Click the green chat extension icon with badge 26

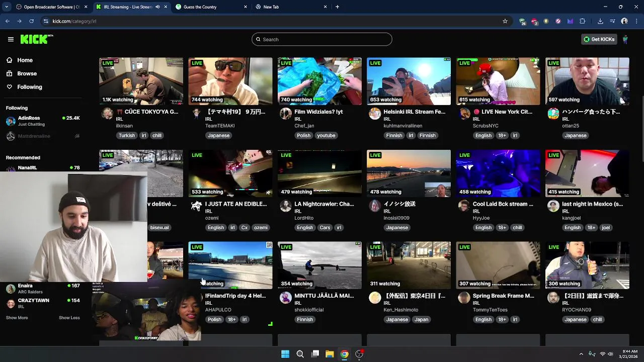[x=522, y=21]
